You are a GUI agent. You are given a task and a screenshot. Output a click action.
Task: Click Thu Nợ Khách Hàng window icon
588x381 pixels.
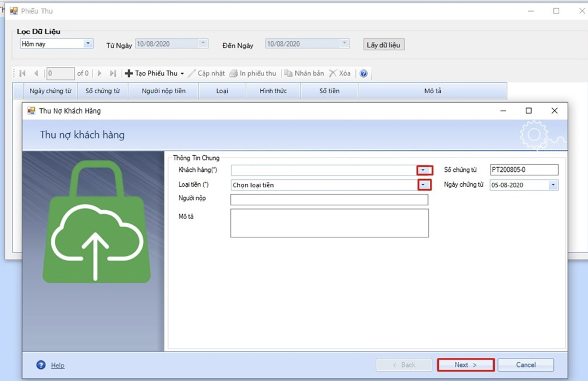pos(31,111)
